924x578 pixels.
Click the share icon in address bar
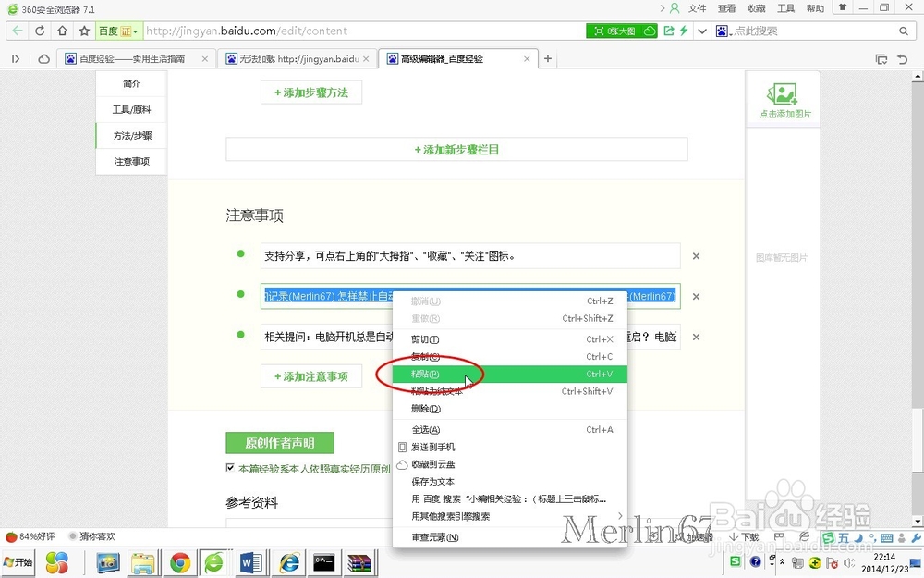click(x=669, y=31)
